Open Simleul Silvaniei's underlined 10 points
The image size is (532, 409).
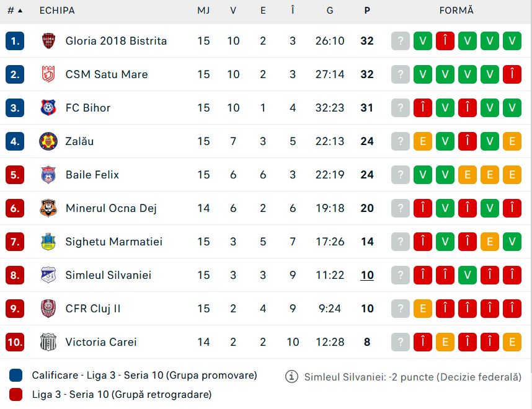(367, 275)
